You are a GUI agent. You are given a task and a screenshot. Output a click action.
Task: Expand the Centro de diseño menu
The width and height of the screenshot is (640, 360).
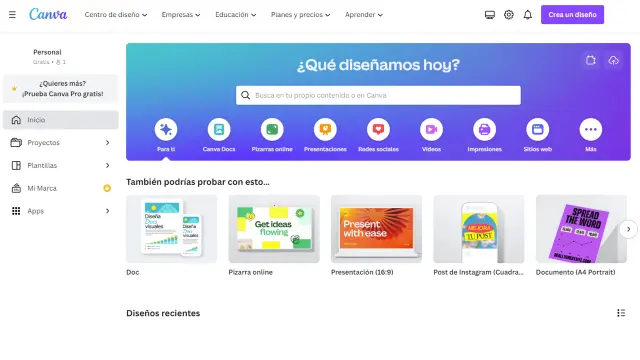(116, 15)
